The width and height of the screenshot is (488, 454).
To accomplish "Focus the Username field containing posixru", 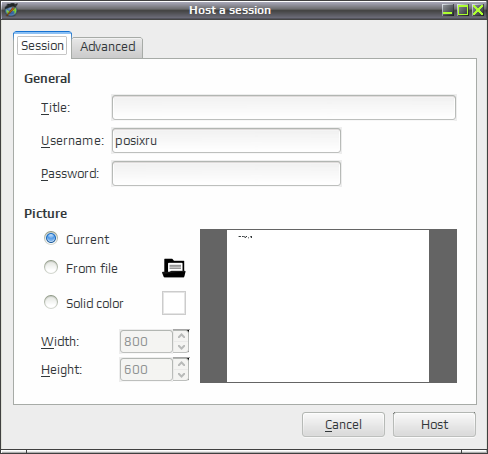I will [226, 141].
